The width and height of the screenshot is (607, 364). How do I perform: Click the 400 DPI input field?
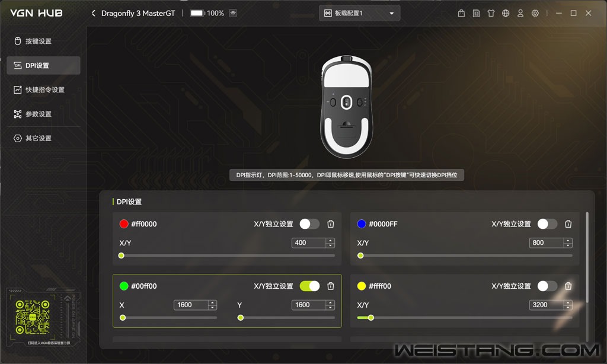point(309,243)
